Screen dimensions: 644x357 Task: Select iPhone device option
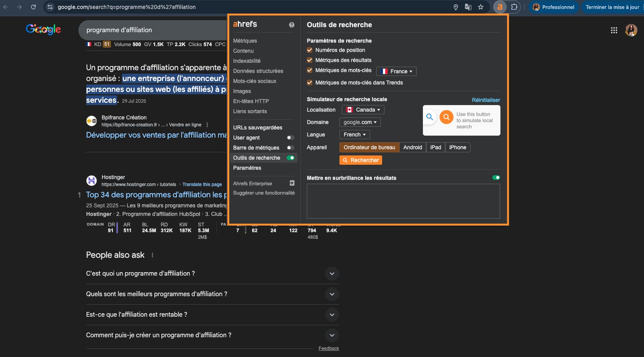pos(458,147)
